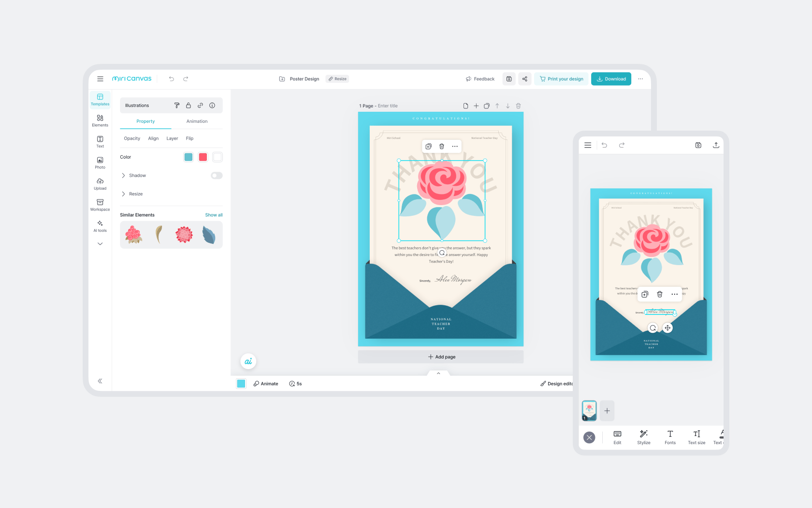Pick the white color swatch

(217, 157)
